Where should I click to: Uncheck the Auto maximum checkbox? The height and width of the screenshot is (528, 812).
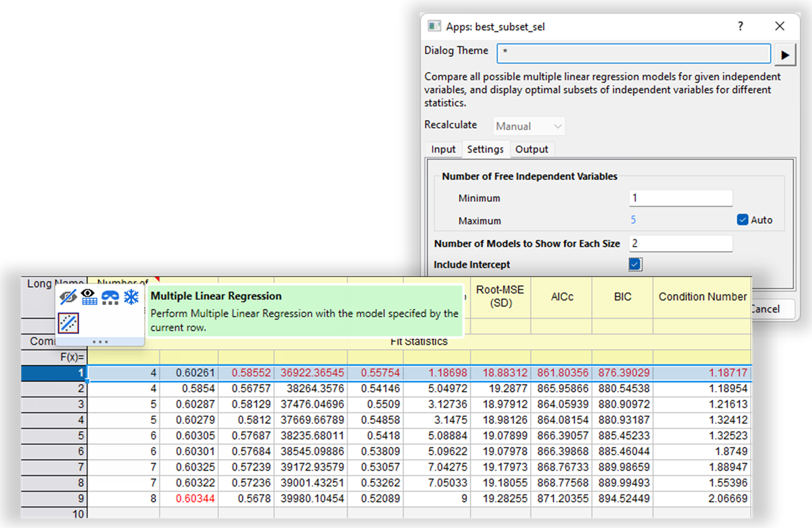point(743,220)
